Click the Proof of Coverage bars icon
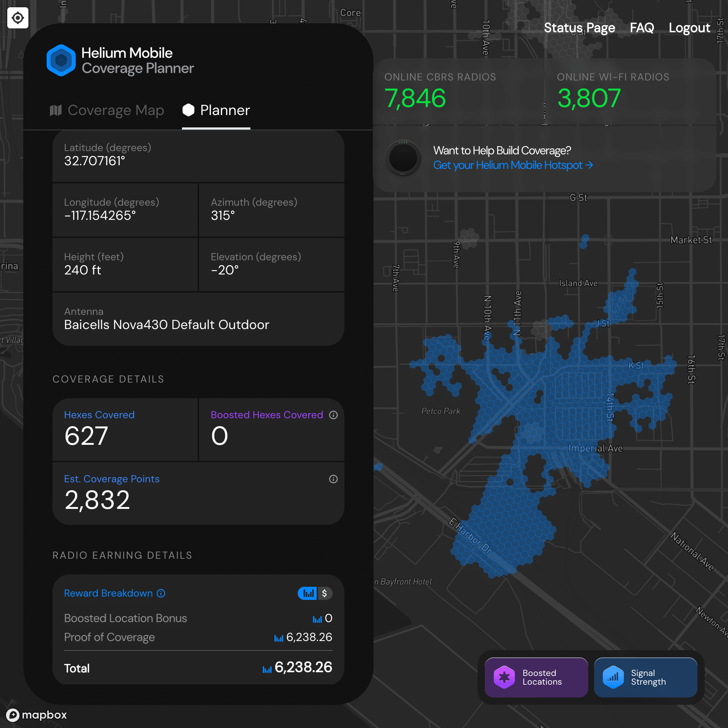Viewport: 728px width, 728px height. click(x=278, y=638)
